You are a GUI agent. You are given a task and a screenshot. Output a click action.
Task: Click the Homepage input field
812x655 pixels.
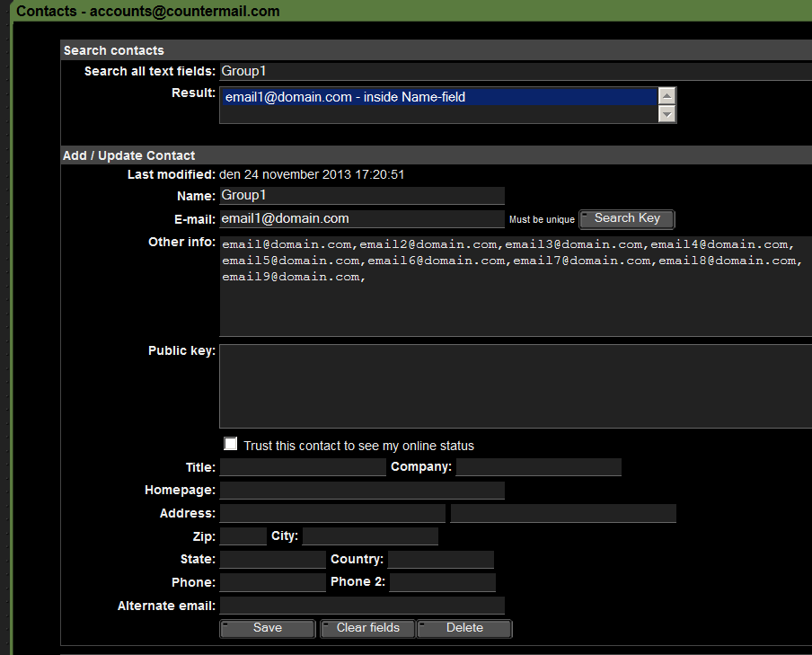[362, 491]
